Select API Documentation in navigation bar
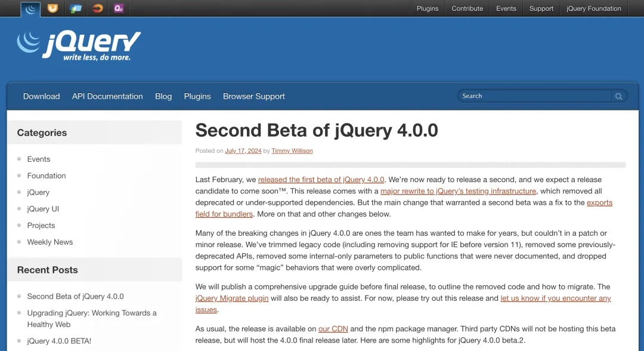This screenshot has height=351, width=644. click(107, 96)
